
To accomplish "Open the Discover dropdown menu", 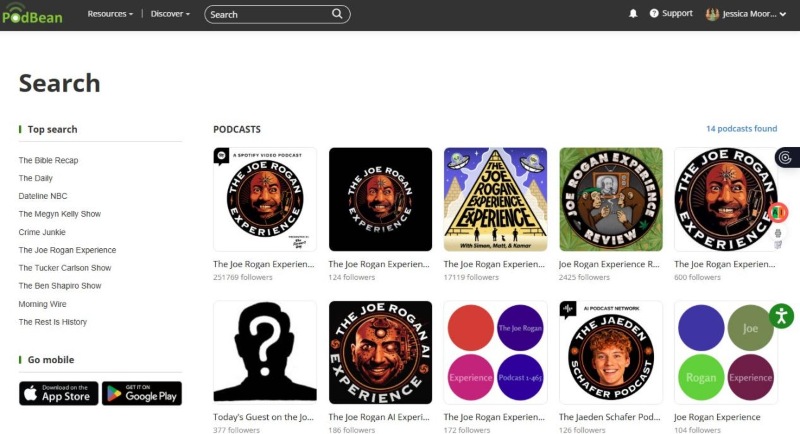I will click(x=170, y=14).
